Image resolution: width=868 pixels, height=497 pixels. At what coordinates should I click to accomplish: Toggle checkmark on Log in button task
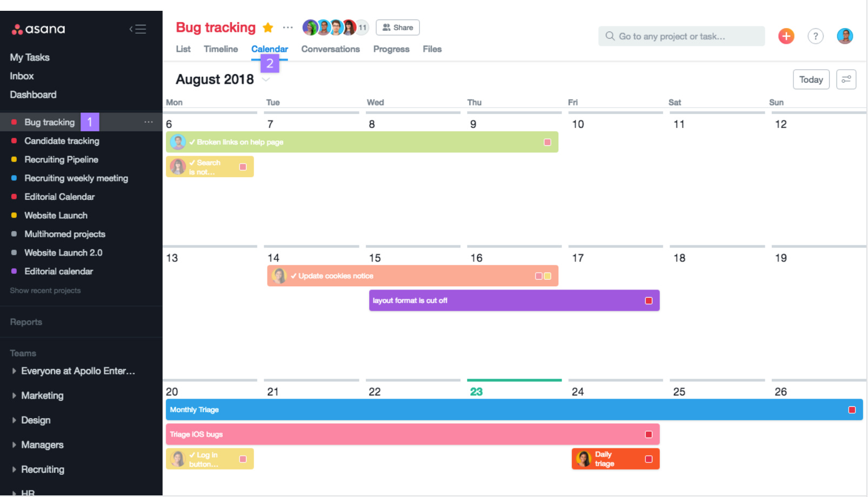click(x=192, y=455)
